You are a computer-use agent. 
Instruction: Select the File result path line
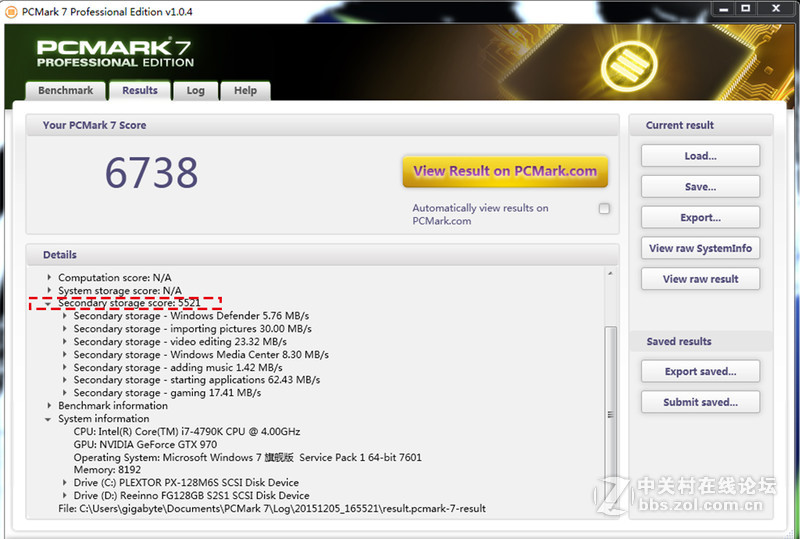[272, 508]
